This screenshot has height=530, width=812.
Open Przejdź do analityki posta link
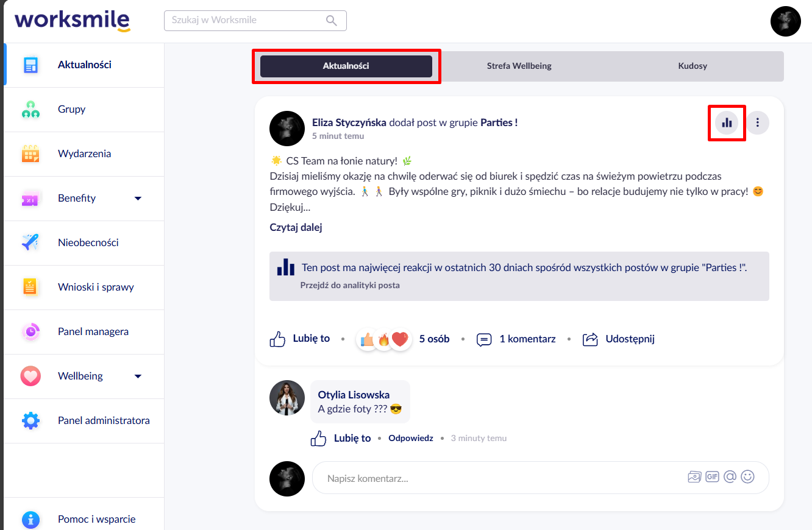point(350,285)
